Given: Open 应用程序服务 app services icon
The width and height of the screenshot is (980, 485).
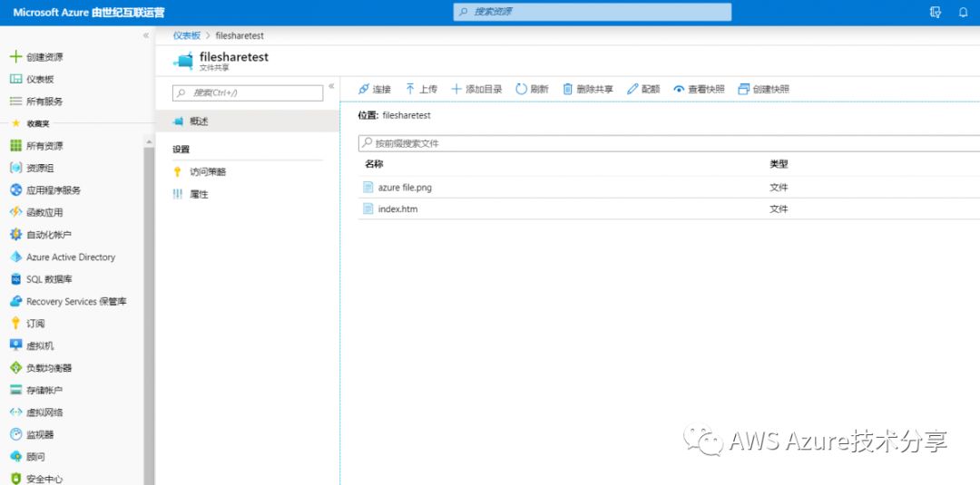Looking at the screenshot, I should coord(15,189).
